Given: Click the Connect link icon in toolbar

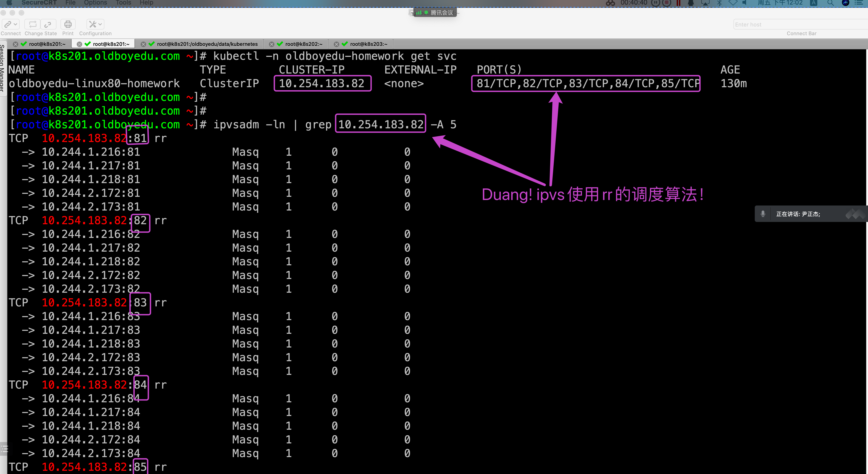Looking at the screenshot, I should (8, 24).
